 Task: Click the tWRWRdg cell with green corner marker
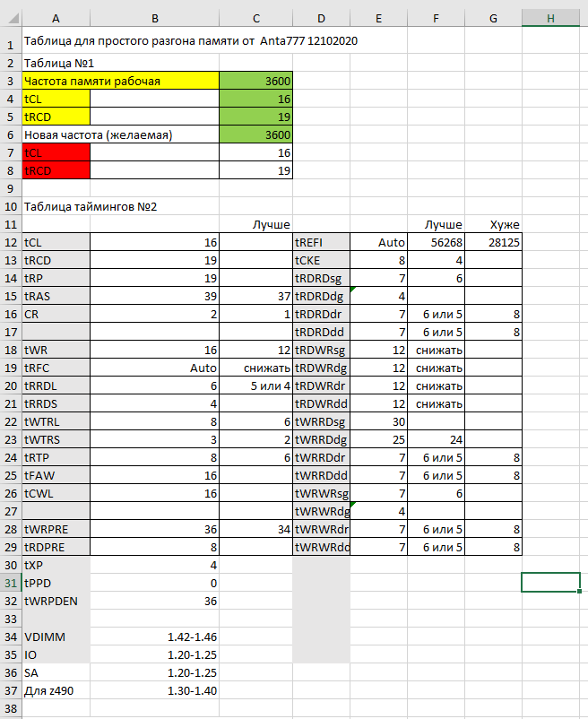point(378,511)
